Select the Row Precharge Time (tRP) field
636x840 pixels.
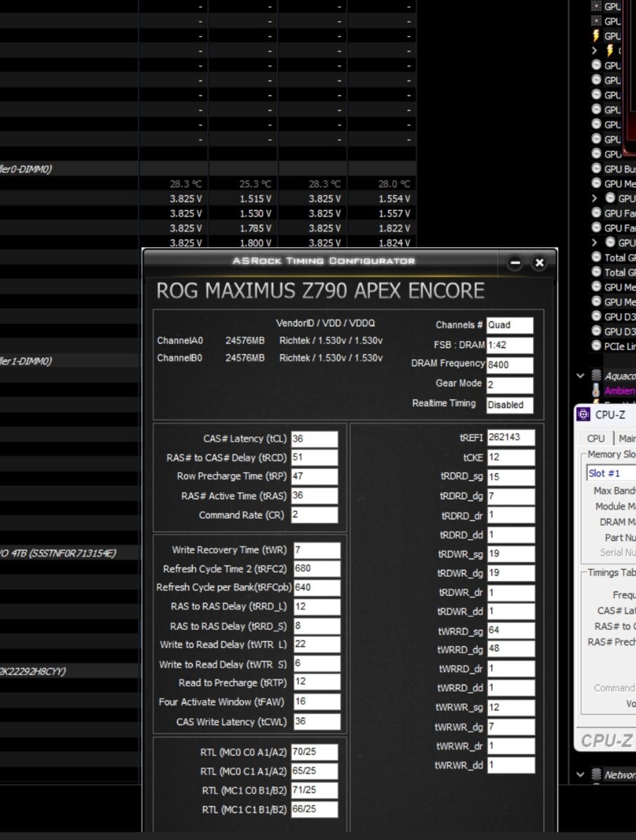(x=314, y=477)
